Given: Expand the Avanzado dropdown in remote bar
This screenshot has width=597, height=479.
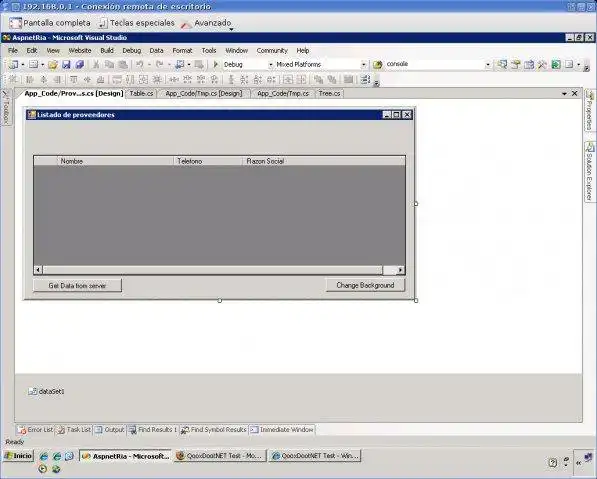Looking at the screenshot, I should (x=231, y=29).
